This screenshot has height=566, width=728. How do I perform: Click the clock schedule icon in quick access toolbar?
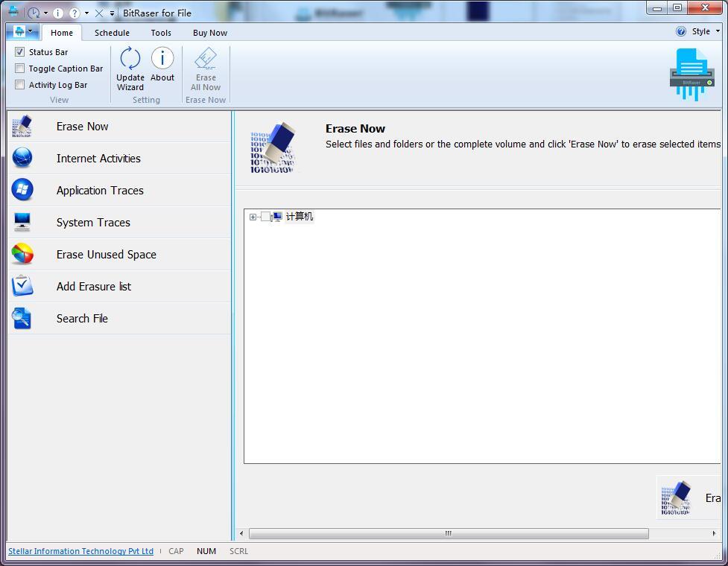point(34,13)
